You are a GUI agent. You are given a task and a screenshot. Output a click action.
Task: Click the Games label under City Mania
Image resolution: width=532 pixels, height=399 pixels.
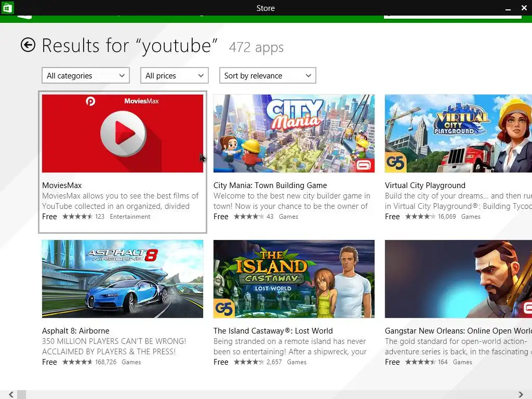tap(288, 217)
